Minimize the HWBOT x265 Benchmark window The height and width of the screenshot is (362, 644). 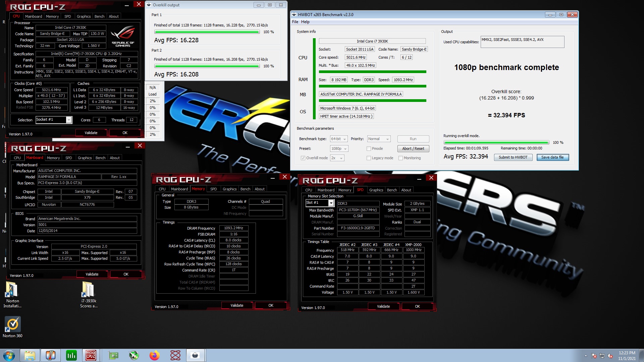point(550,15)
